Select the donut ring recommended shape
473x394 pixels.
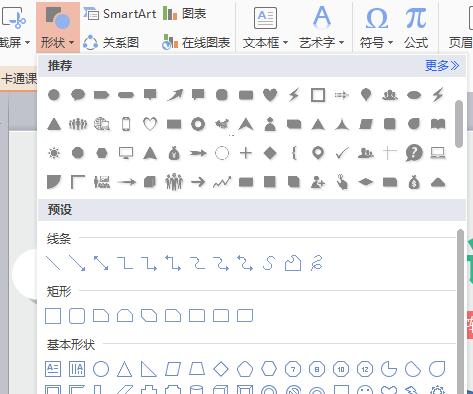[198, 124]
